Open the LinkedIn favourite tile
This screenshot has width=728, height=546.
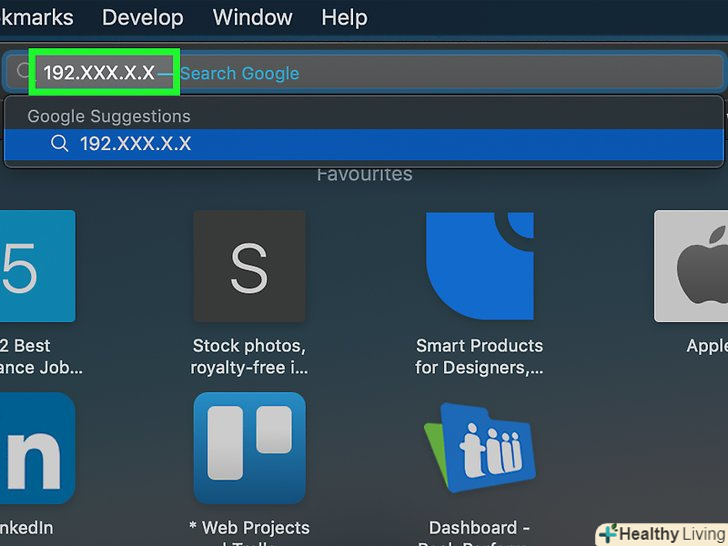click(37, 448)
